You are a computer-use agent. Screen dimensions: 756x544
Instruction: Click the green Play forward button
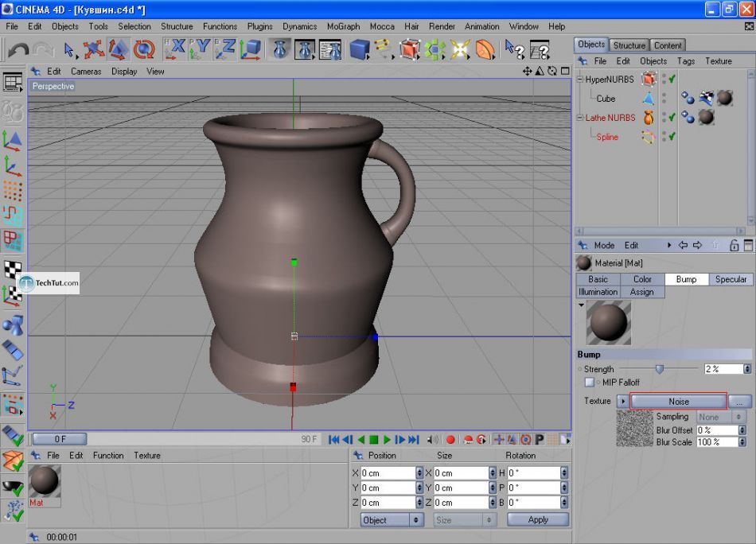pyautogui.click(x=388, y=439)
